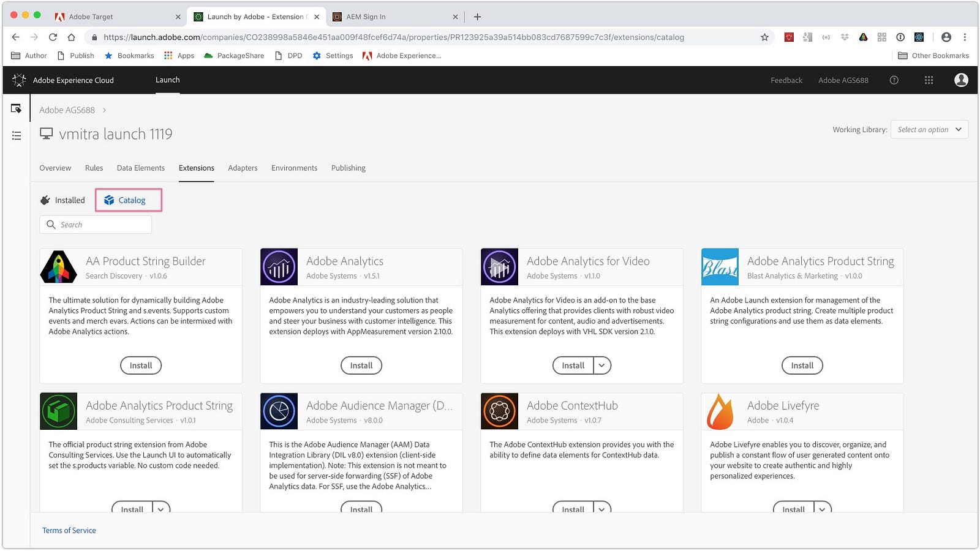Click the AA Product String Builder rocket icon
Viewport: 980px width, 551px height.
59,267
